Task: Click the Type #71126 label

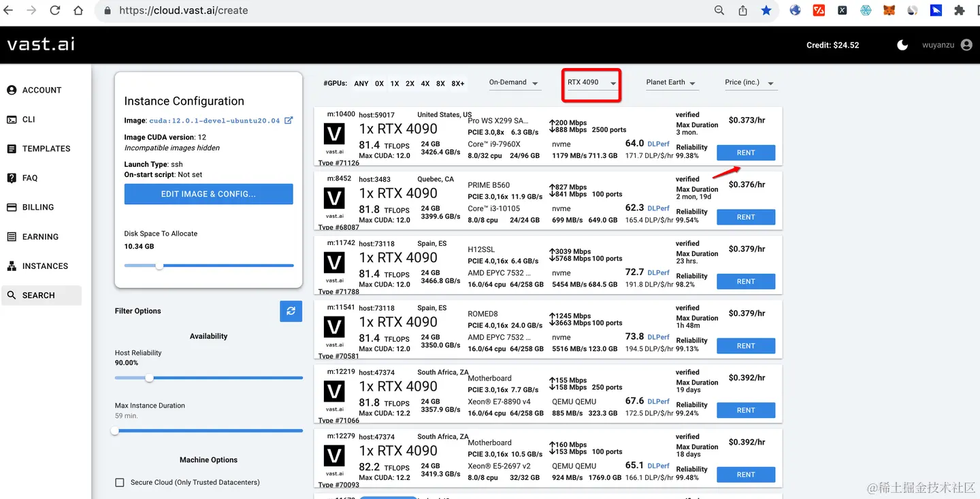Action: click(x=338, y=163)
